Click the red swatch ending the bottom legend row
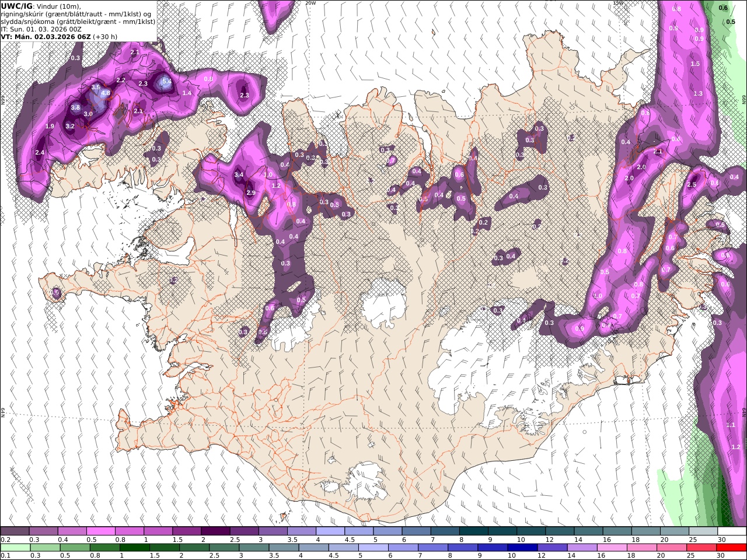 [731, 548]
